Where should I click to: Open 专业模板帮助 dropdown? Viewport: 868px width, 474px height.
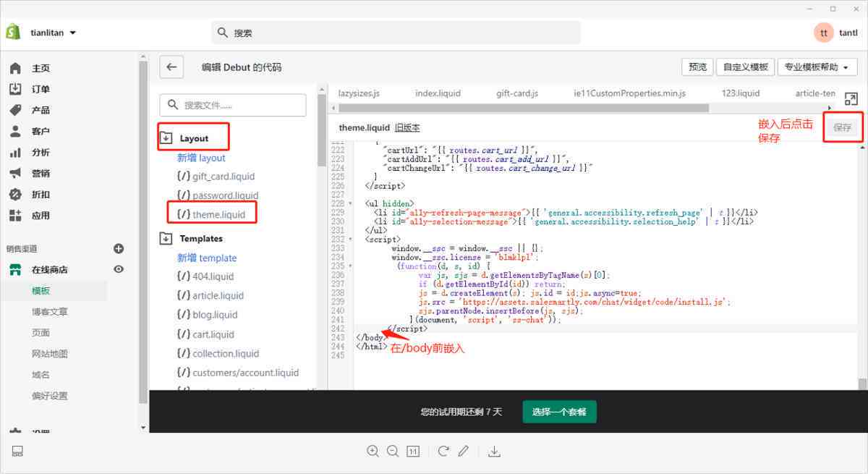coord(817,67)
